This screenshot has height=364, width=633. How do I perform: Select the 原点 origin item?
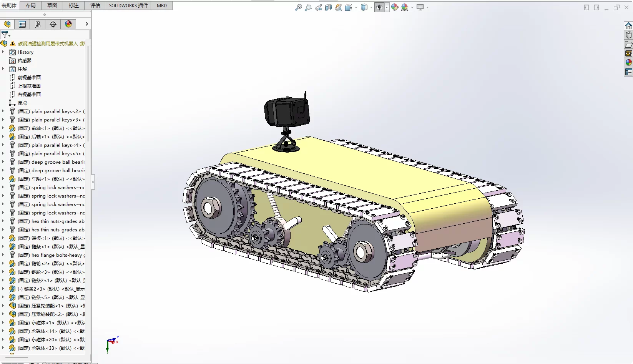coord(22,103)
